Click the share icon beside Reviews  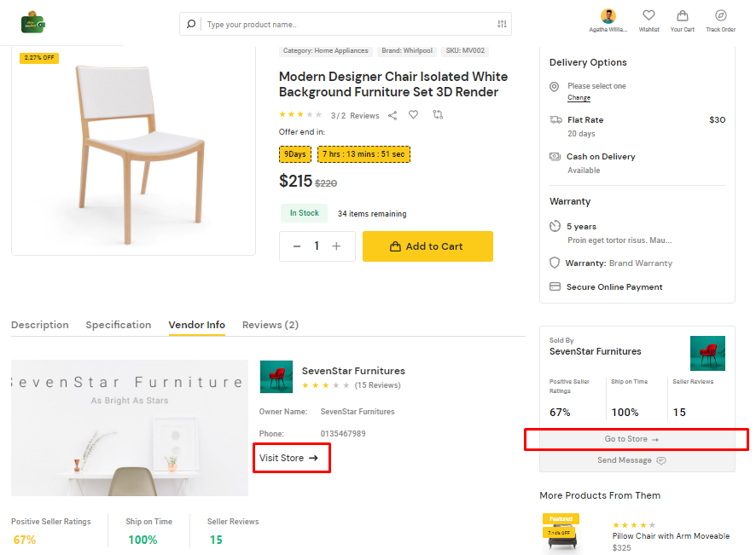coord(393,115)
